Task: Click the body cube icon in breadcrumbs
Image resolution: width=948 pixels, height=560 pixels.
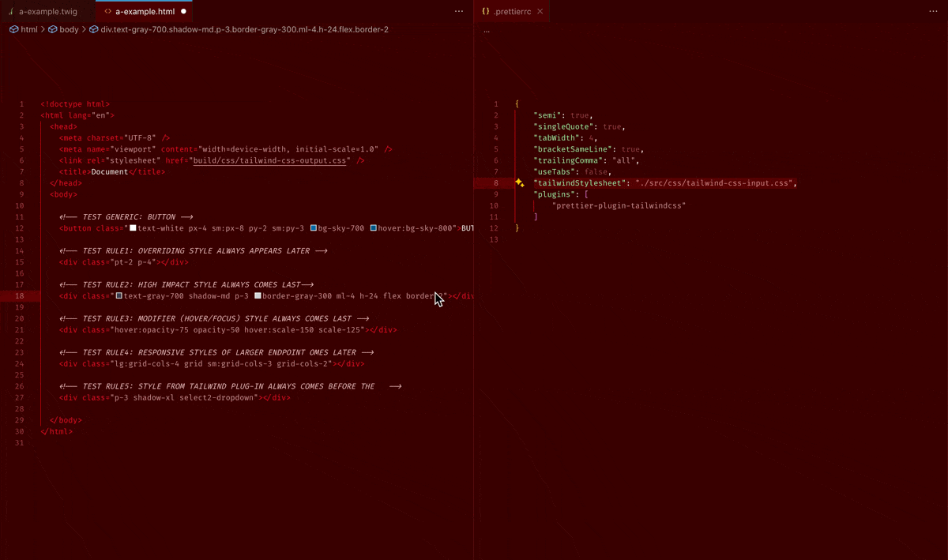Action: [x=53, y=30]
